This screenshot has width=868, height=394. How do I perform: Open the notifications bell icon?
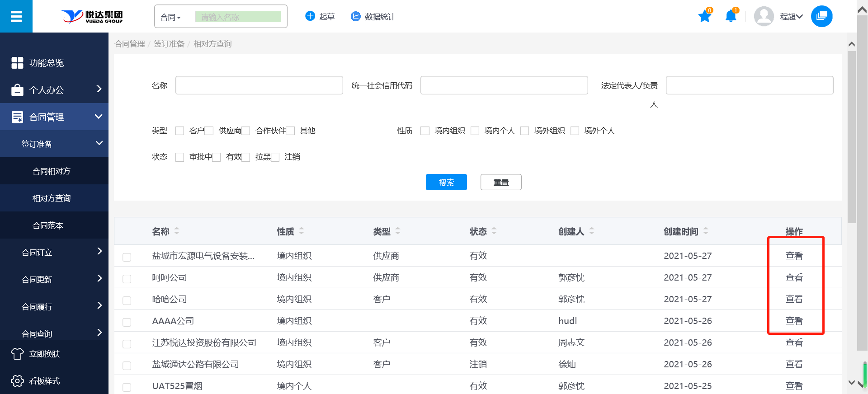tap(731, 17)
